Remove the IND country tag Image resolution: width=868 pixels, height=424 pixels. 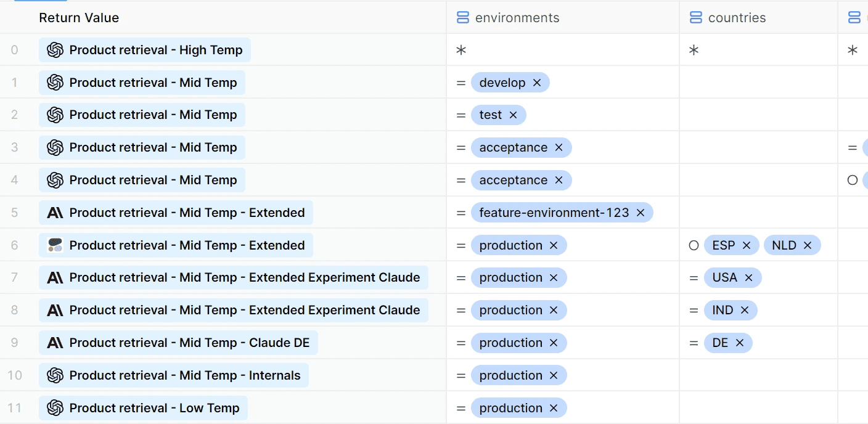click(745, 311)
